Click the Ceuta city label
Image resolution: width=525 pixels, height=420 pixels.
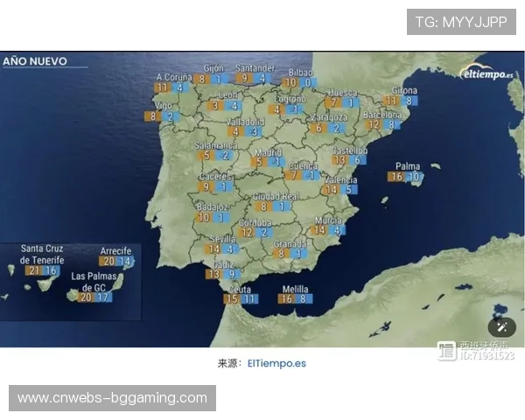click(239, 289)
